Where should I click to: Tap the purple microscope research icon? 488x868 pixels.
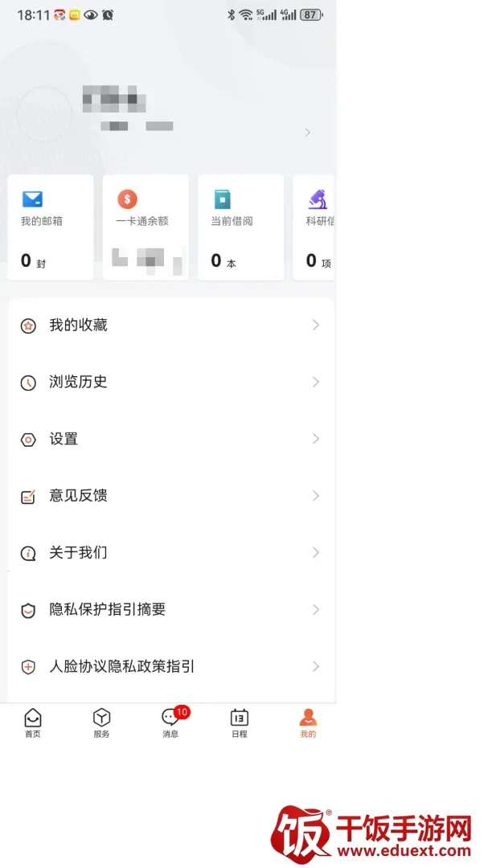[x=318, y=199]
